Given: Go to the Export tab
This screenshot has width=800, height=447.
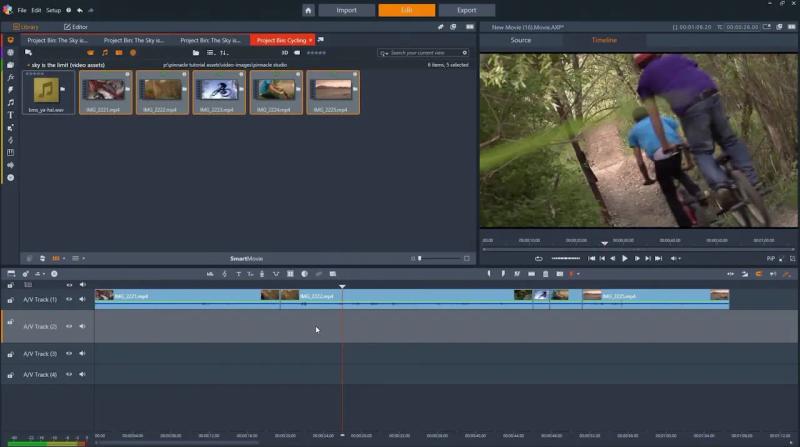Looking at the screenshot, I should 466,10.
